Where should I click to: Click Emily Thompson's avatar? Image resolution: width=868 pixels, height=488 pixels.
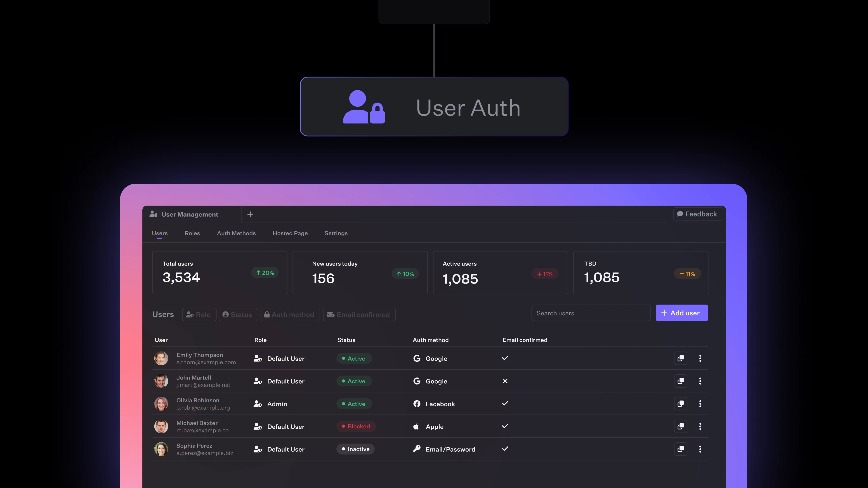point(161,358)
